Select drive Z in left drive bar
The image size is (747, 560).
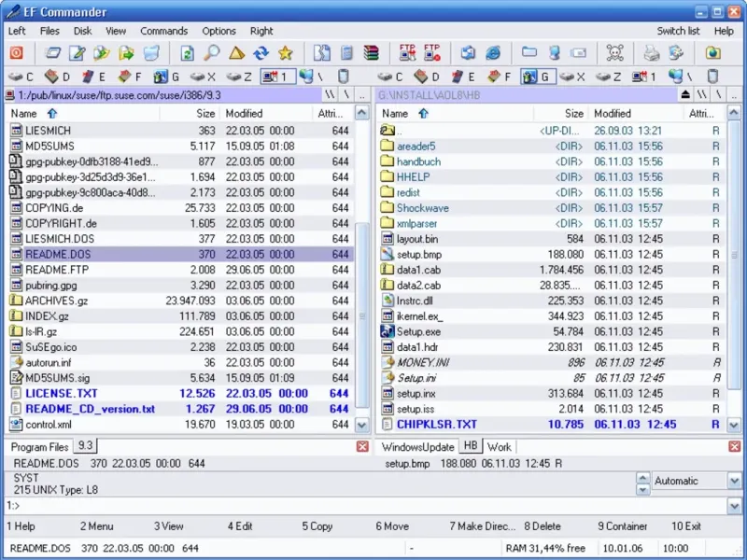(239, 77)
